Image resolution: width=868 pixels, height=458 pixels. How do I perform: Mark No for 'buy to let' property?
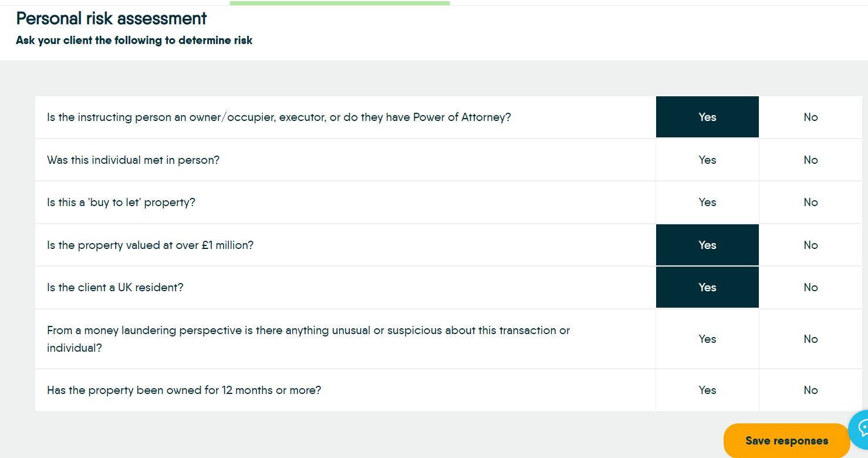810,202
